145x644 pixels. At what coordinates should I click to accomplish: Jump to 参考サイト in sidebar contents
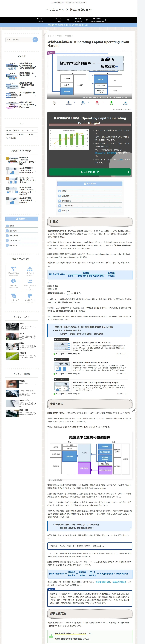point(13,245)
